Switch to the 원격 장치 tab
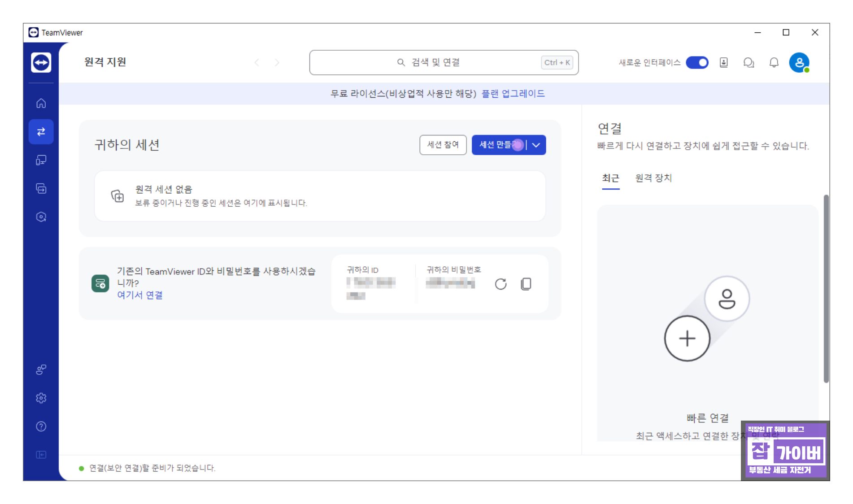Screen dimensions: 853x504 click(653, 178)
